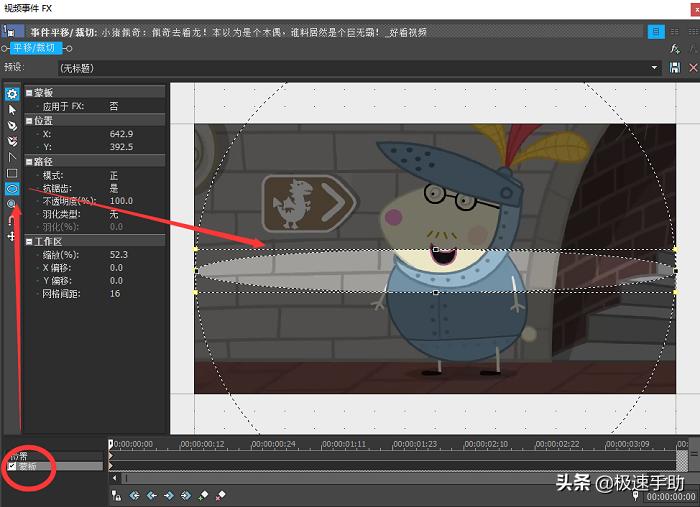Click the first keyframe on 位置 track

click(x=110, y=456)
